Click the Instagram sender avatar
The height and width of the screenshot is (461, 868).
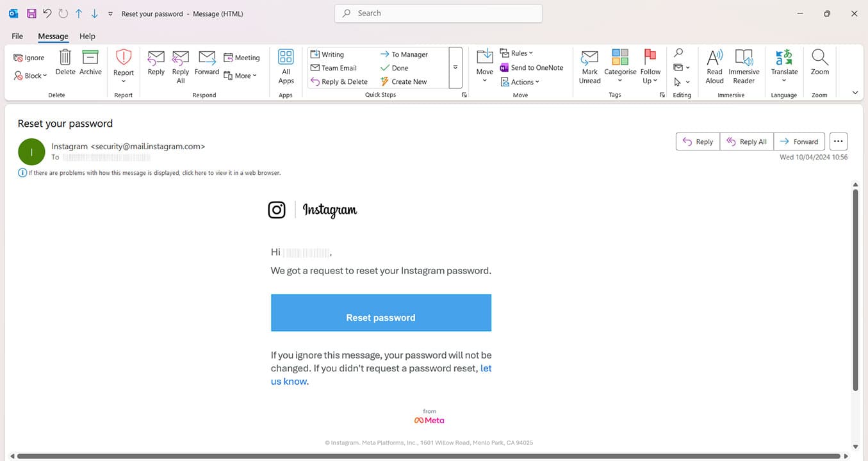coord(31,152)
